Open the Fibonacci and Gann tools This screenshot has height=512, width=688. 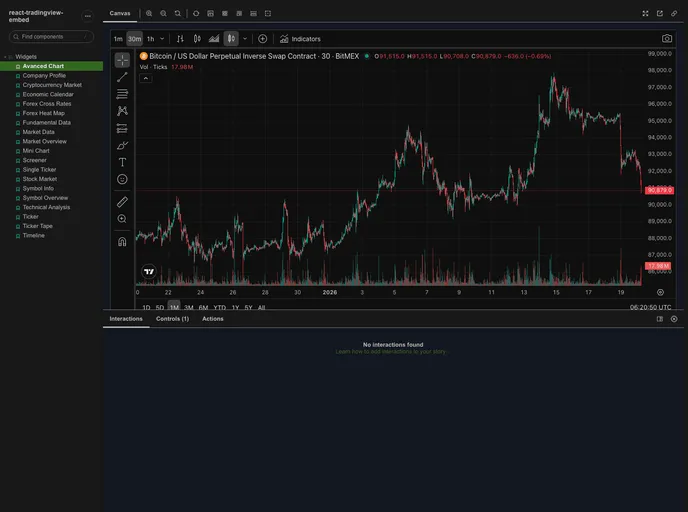point(122,94)
